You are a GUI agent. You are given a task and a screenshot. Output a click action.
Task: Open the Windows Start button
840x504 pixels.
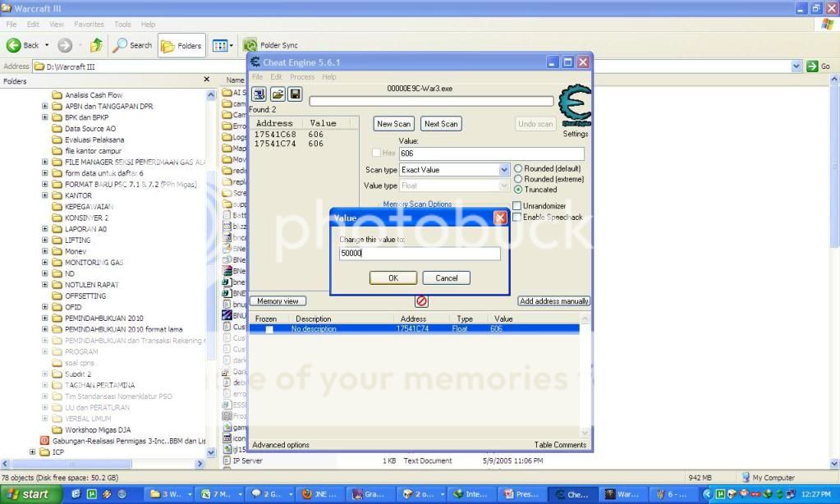[x=29, y=494]
